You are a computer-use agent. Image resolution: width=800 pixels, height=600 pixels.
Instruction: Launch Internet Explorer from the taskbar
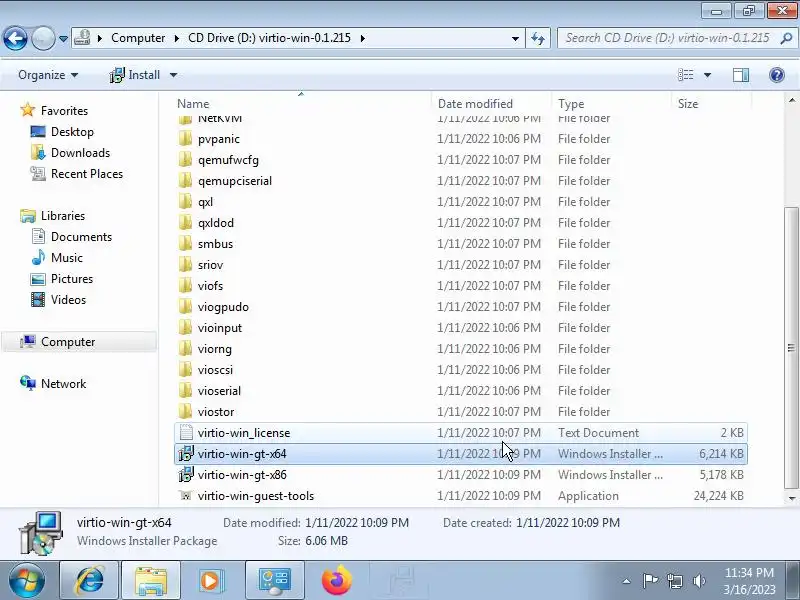(89, 580)
